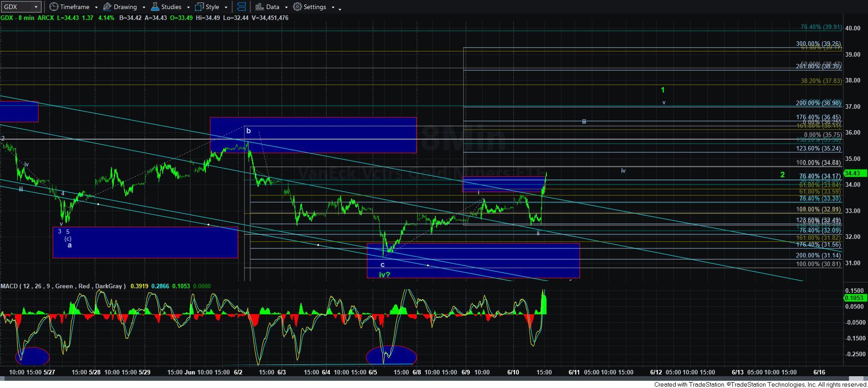The height and width of the screenshot is (388, 868).
Task: Click the wave a label
Action: coord(70,245)
